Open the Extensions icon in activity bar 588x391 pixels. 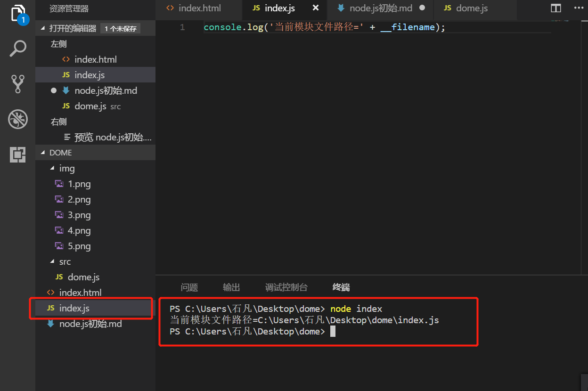(x=17, y=154)
